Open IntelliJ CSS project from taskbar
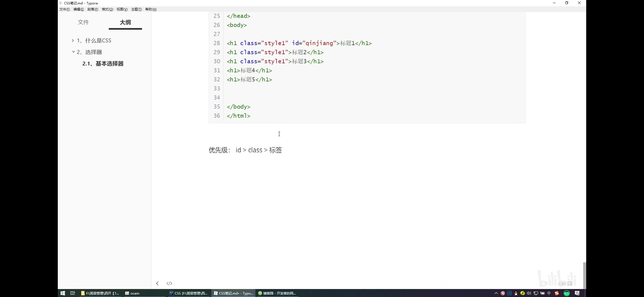Viewport: 644px width, 297px height. tap(189, 293)
